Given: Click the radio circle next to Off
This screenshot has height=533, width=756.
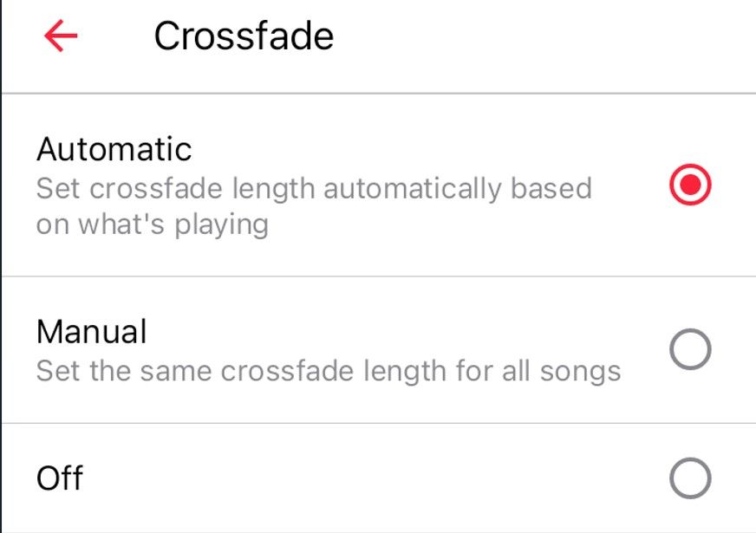Looking at the screenshot, I should point(689,476).
